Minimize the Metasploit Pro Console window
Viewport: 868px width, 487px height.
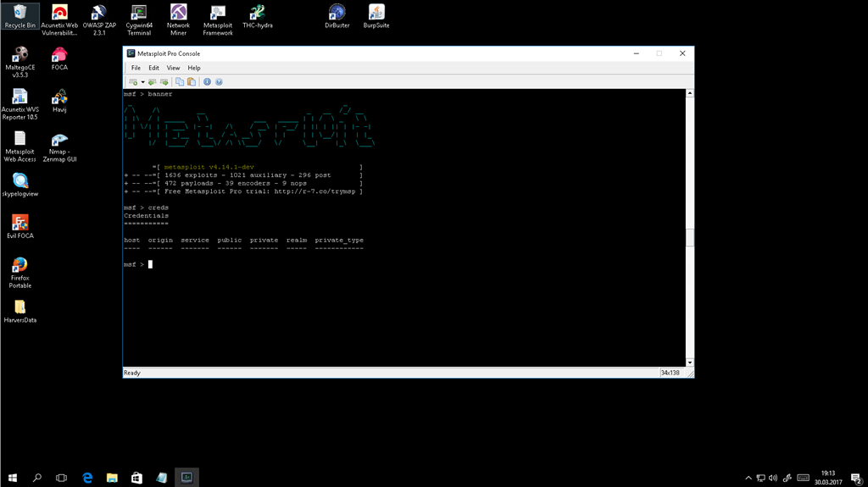(637, 53)
